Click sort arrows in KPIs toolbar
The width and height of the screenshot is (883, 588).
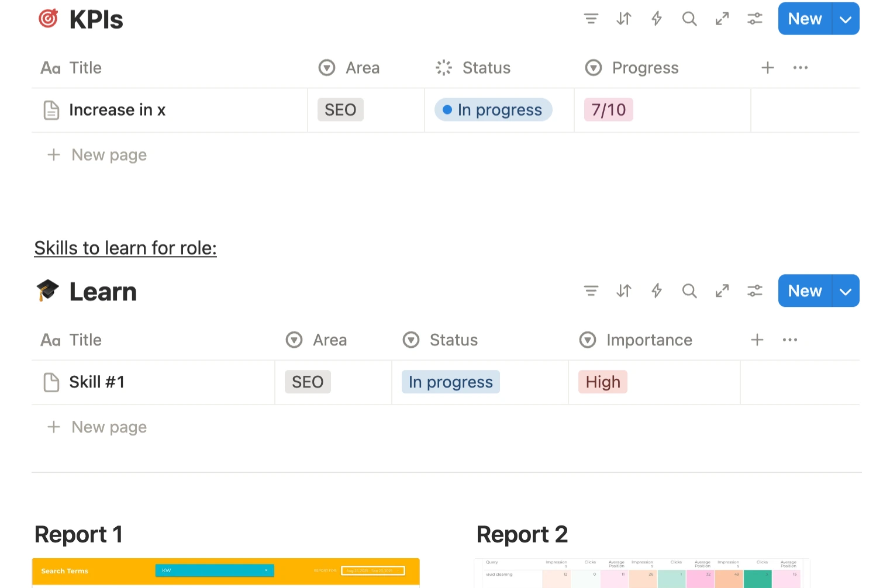coord(624,19)
